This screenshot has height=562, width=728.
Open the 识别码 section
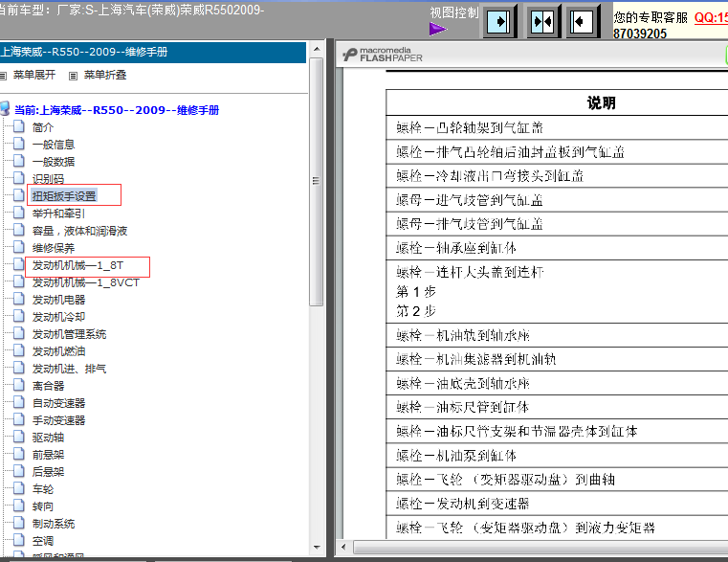pos(48,179)
